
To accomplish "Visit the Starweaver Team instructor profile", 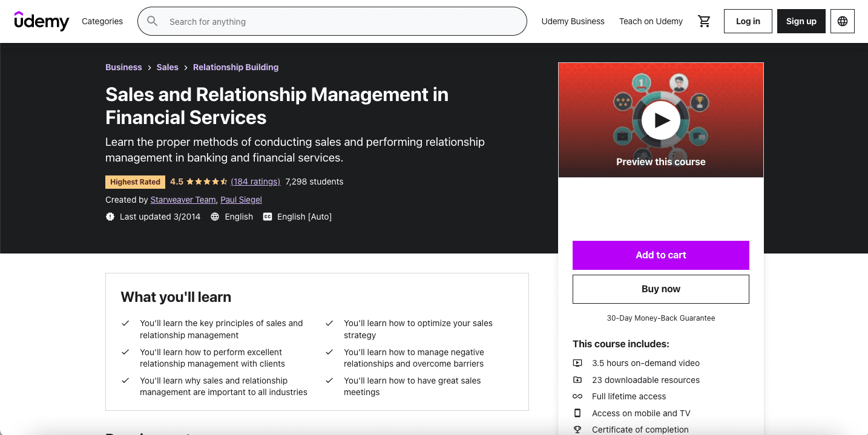I will (183, 200).
